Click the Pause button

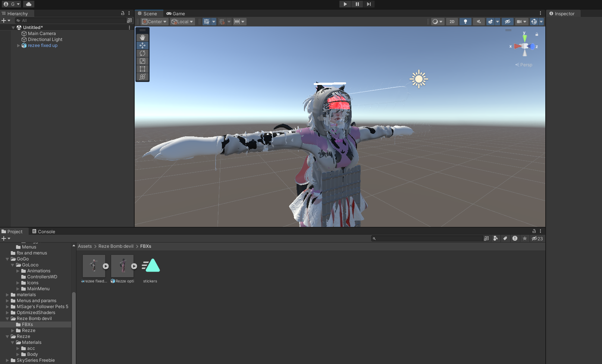coord(357,4)
